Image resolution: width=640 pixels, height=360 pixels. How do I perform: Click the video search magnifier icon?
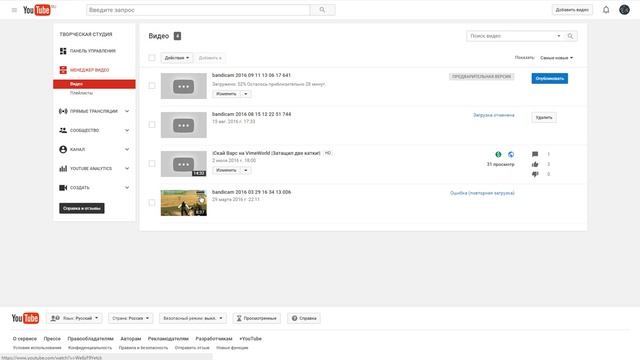point(570,36)
